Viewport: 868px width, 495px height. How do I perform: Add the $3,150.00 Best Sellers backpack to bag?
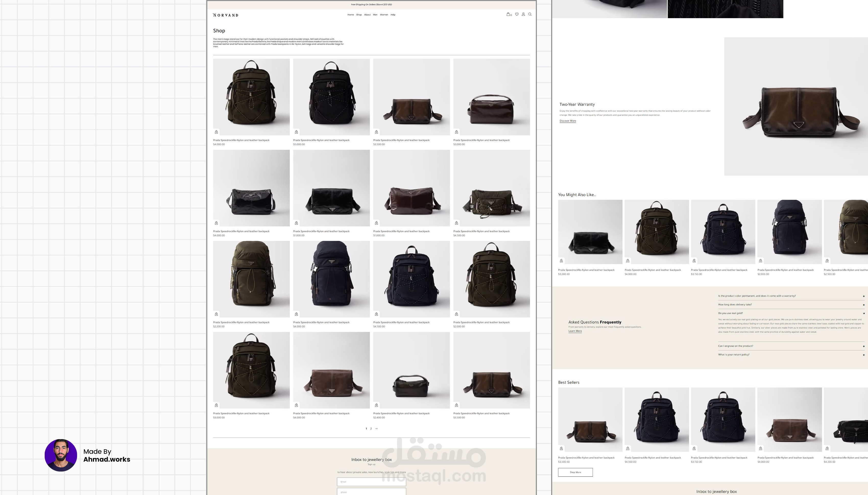694,448
